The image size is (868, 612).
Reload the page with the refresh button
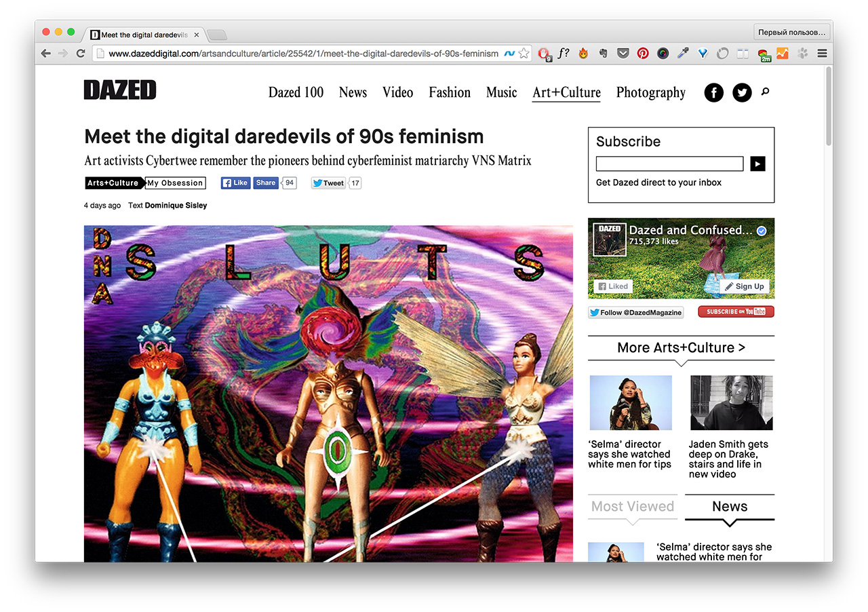point(81,54)
